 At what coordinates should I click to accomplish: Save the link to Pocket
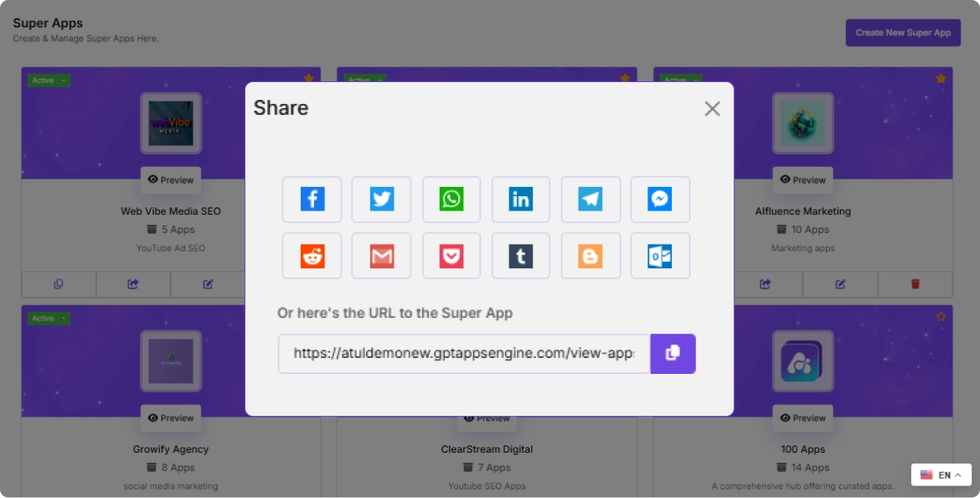451,256
